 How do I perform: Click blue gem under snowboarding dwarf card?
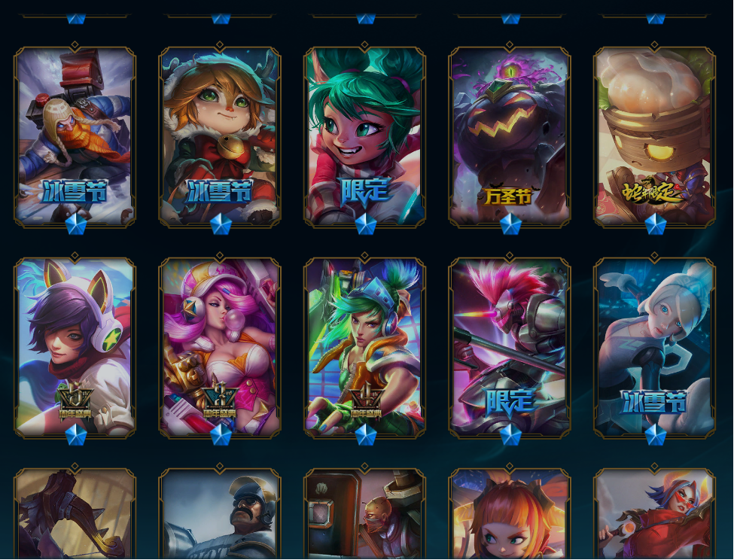click(76, 224)
